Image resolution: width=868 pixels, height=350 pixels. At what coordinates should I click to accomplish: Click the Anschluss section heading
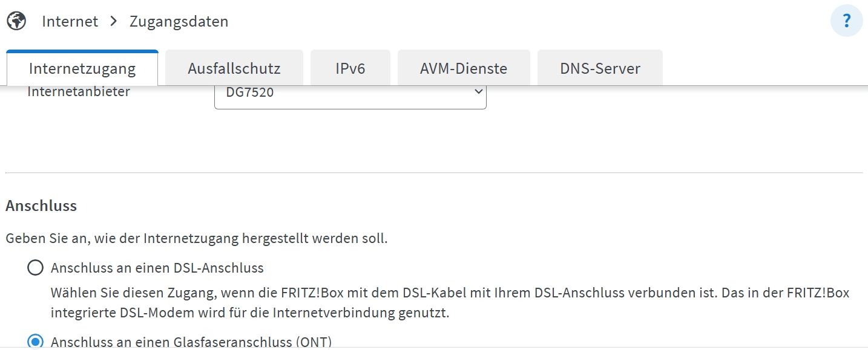pos(41,206)
